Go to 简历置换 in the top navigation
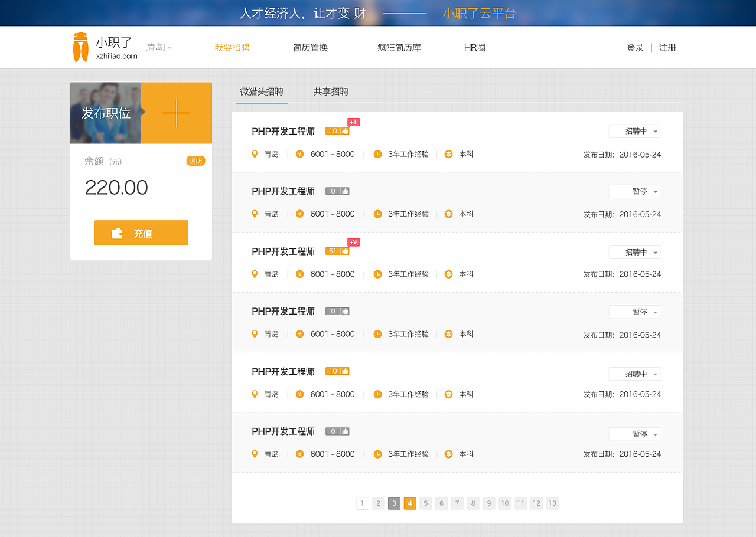 311,48
